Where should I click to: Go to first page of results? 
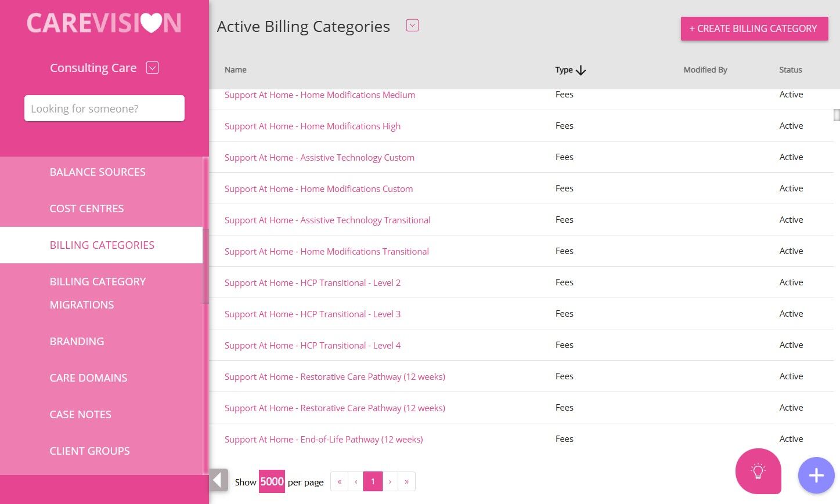[x=339, y=481]
